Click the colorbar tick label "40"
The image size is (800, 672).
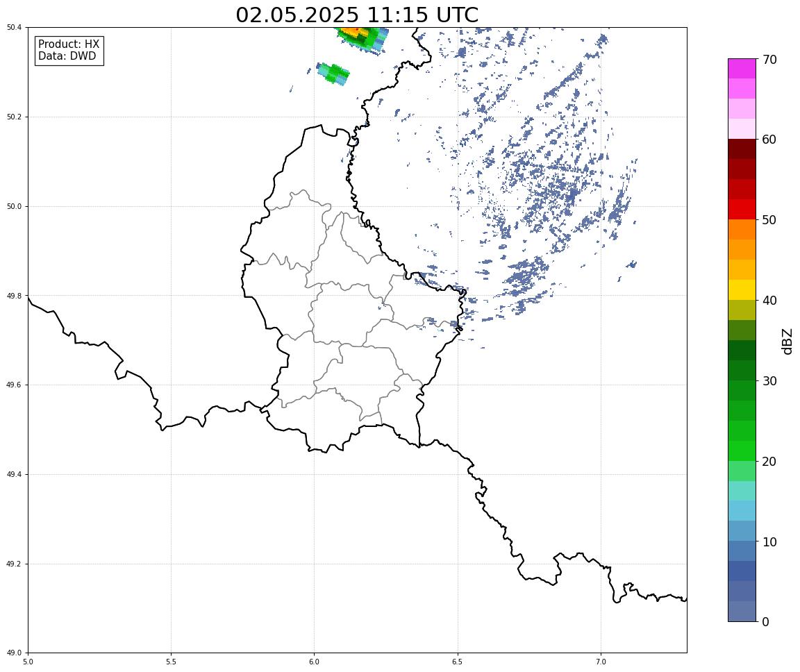pos(769,301)
